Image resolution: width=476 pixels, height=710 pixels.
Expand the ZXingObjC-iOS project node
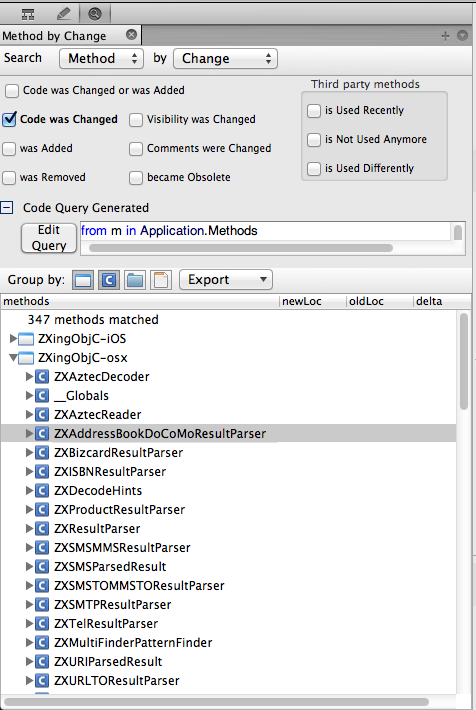coord(13,338)
